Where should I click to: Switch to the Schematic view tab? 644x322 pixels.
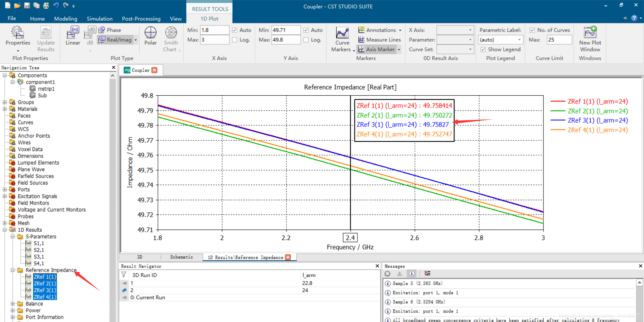click(181, 257)
